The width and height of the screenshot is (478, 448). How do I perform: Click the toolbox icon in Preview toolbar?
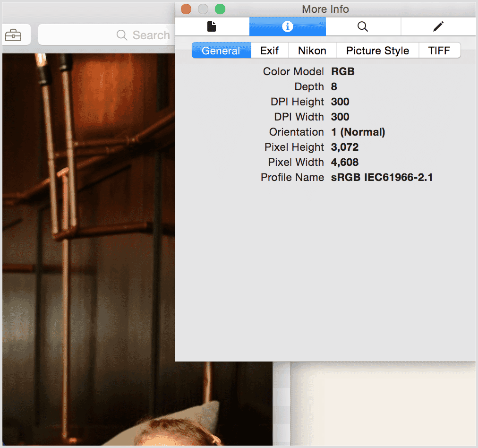coord(13,35)
